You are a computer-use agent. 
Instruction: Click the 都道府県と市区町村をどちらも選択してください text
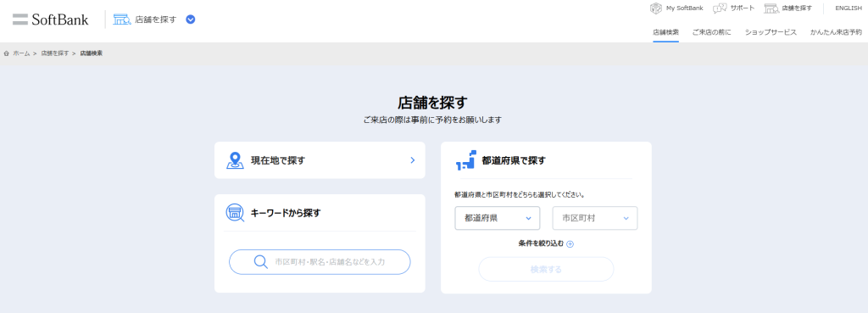[x=520, y=195]
